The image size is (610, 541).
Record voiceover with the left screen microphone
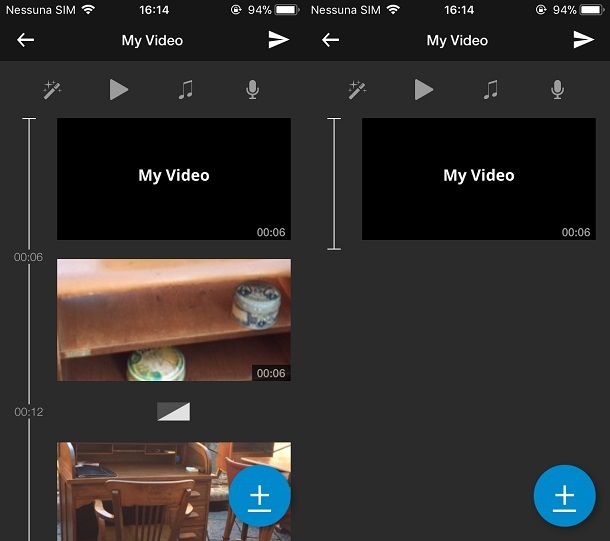point(252,90)
